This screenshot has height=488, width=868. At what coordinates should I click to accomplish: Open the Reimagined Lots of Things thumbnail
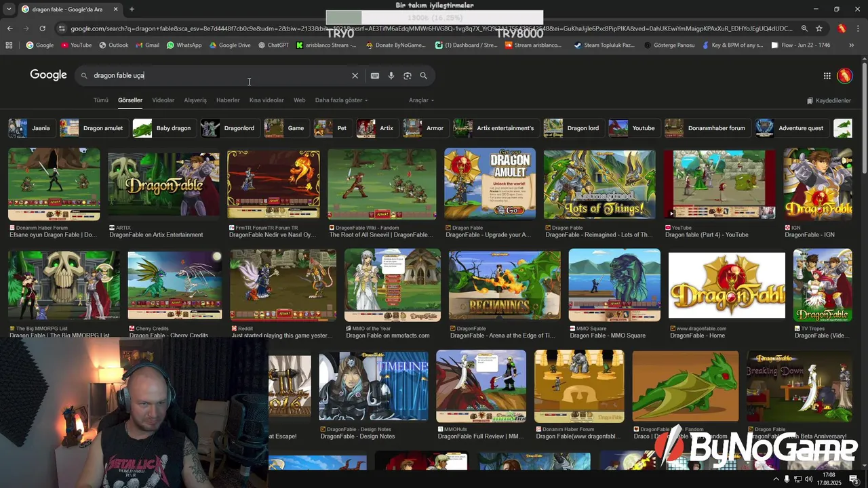pyautogui.click(x=599, y=184)
